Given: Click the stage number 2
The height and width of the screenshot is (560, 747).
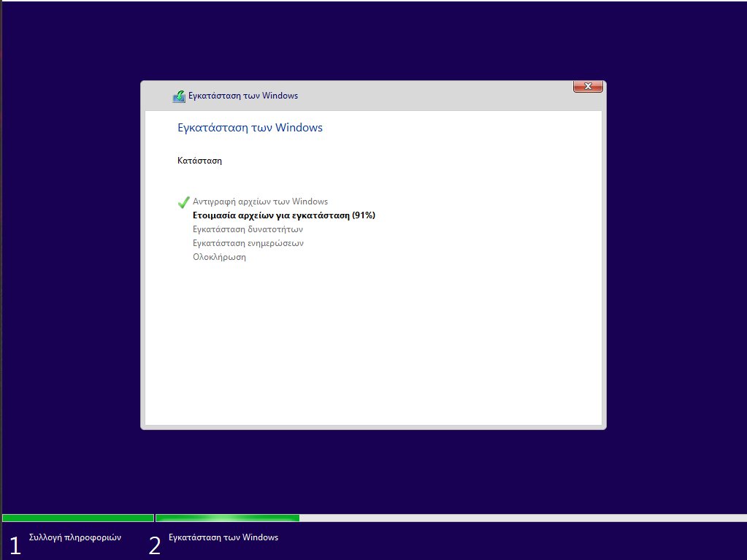Looking at the screenshot, I should (x=155, y=545).
